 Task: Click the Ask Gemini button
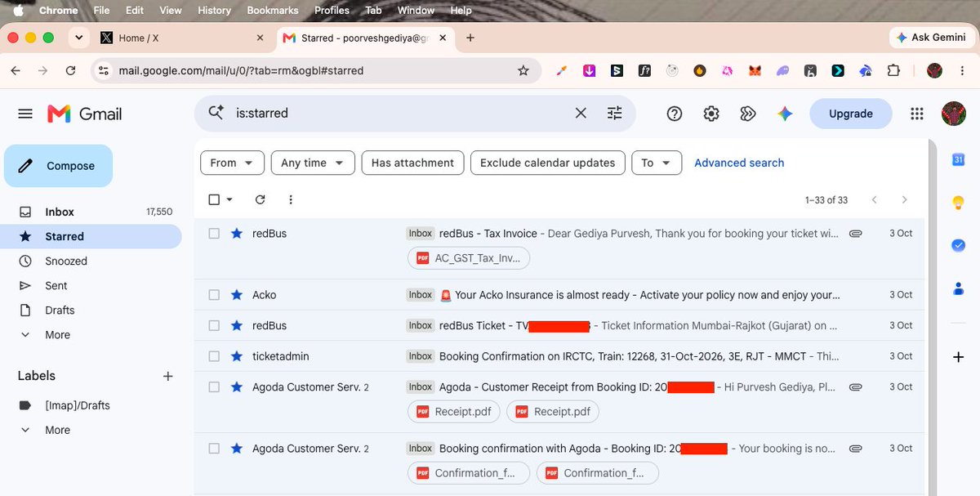click(931, 38)
